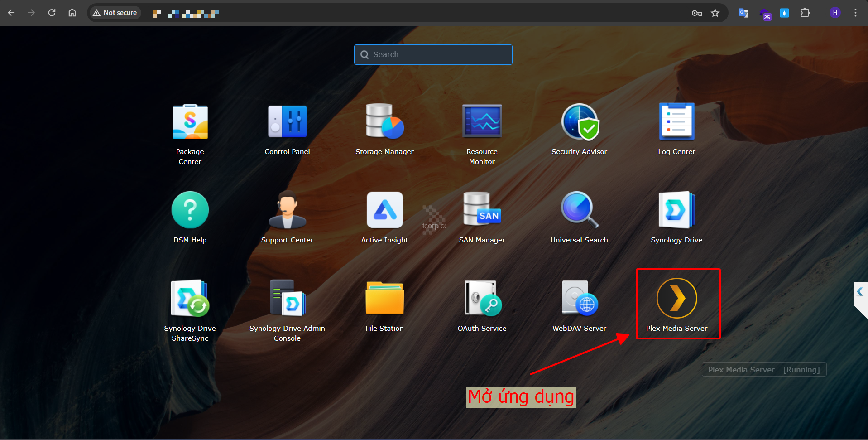868x440 pixels.
Task: Open Active Insight app
Action: click(x=384, y=210)
